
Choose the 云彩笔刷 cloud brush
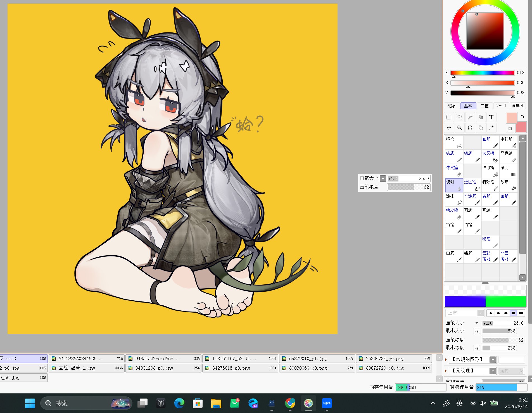click(490, 256)
